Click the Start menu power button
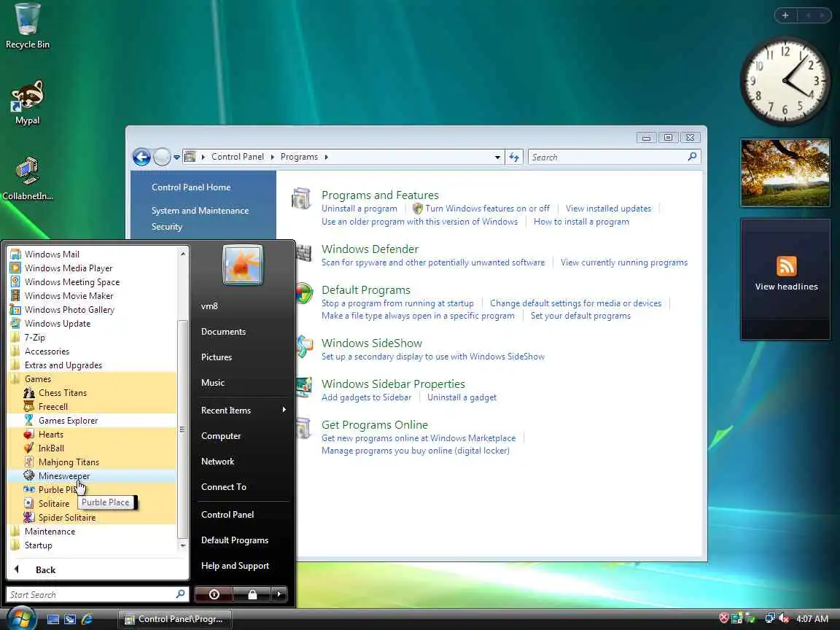This screenshot has height=630, width=840. tap(214, 594)
